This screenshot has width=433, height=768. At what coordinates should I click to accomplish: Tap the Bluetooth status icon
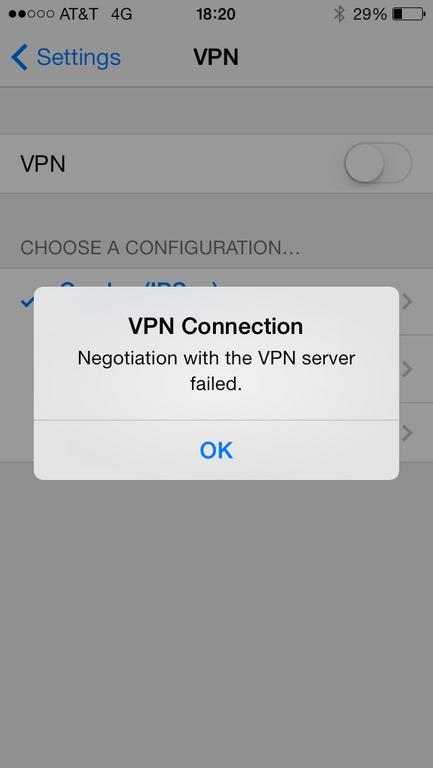pyautogui.click(x=339, y=14)
